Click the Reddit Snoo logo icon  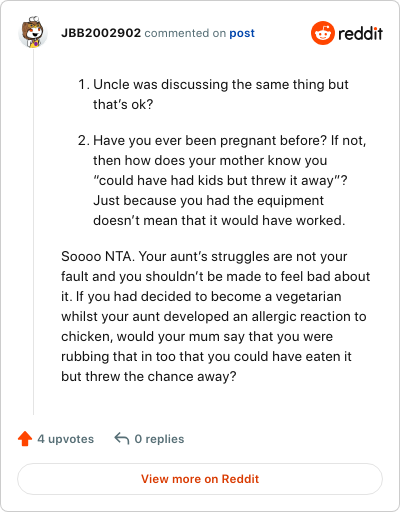click(322, 33)
